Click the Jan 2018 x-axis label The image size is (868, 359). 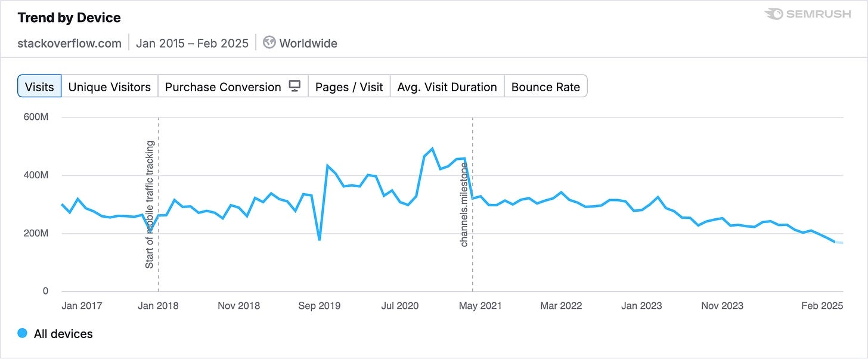coord(158,306)
